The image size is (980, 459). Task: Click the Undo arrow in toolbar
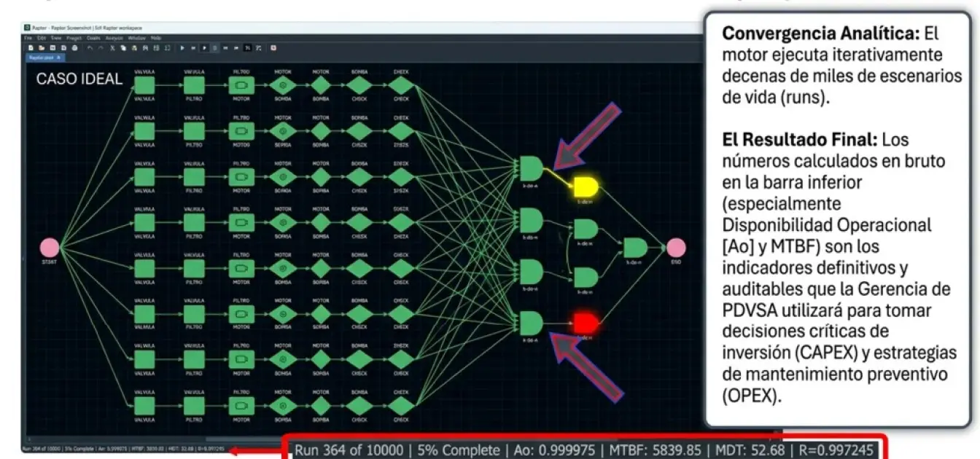pos(90,47)
